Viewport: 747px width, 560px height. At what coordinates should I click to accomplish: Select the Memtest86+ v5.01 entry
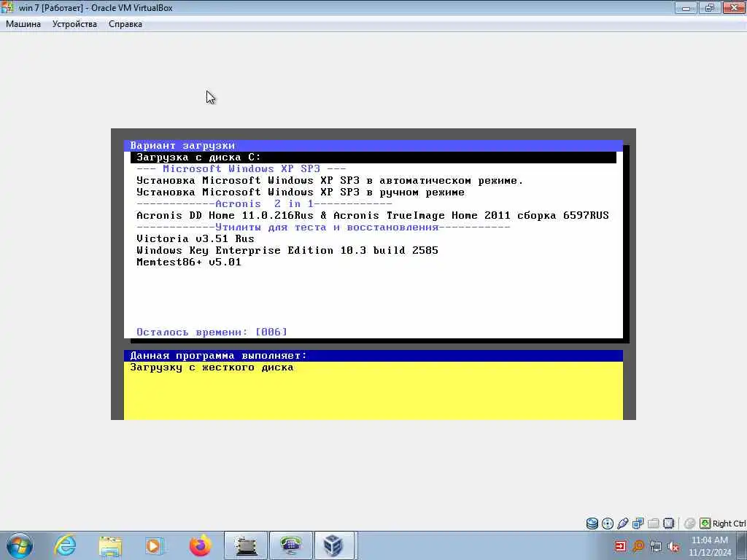189,262
